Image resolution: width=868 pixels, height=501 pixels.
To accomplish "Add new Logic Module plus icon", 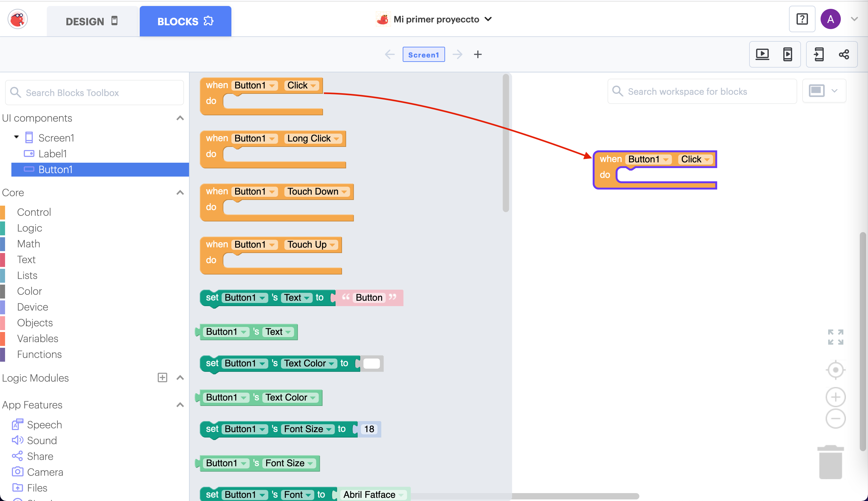I will coord(162,377).
